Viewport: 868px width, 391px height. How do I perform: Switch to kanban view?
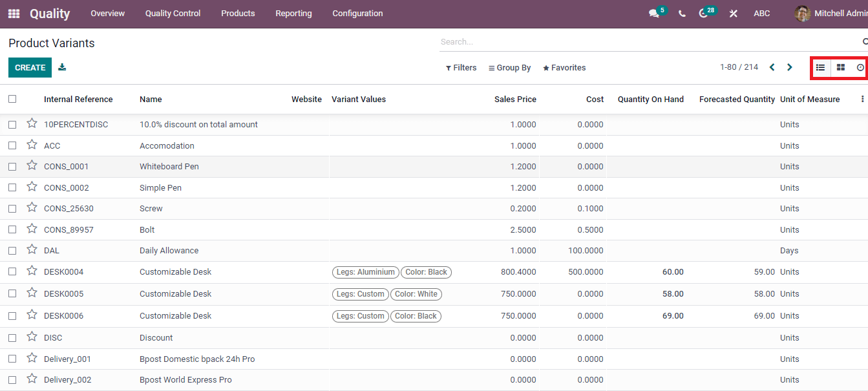(x=841, y=67)
